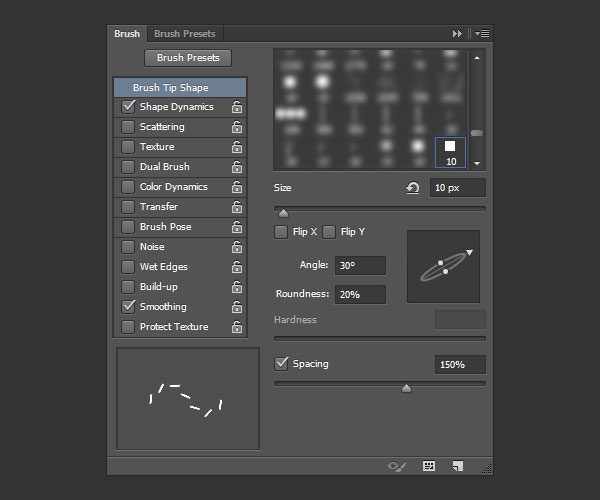The image size is (600, 500).
Task: Click the Roundness input field
Action: tap(360, 295)
